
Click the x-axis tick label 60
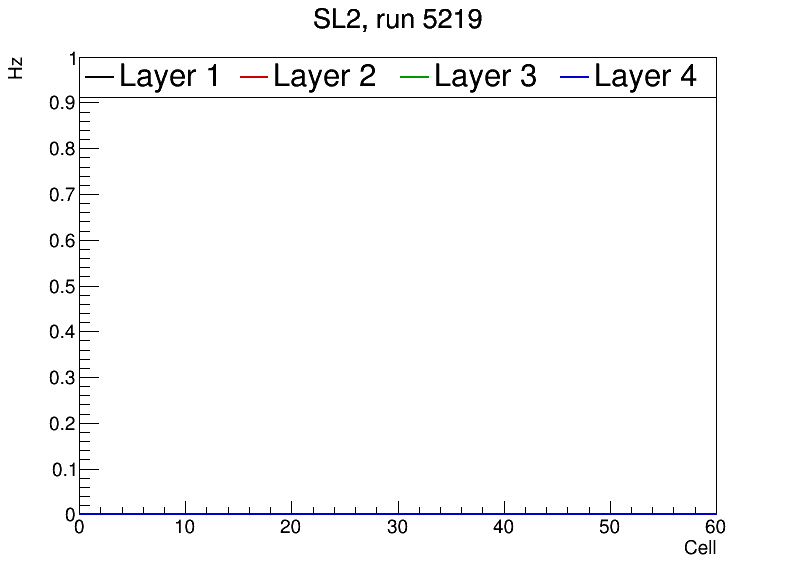(x=716, y=528)
